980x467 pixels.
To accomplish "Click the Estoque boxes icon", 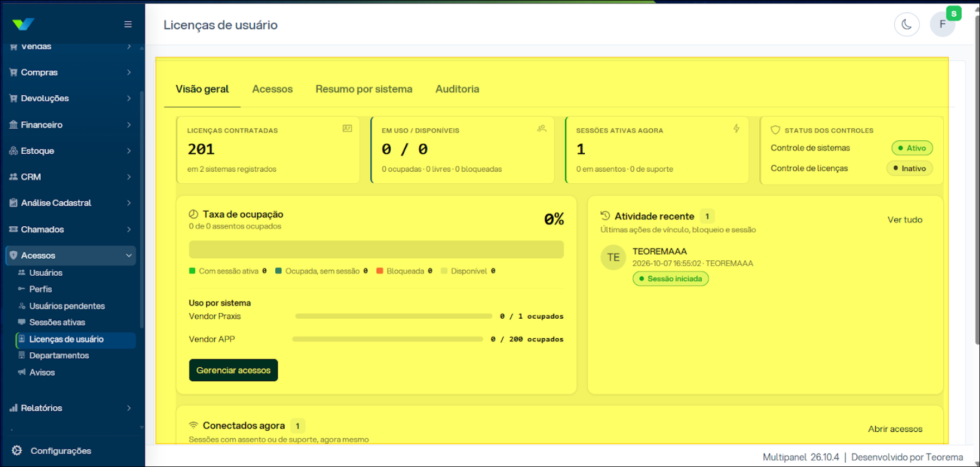I will (x=13, y=150).
